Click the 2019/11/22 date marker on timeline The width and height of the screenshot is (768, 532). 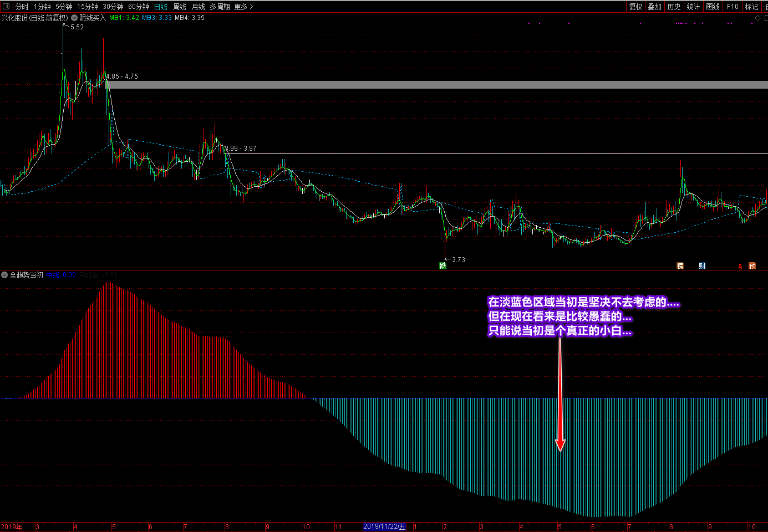tap(384, 526)
